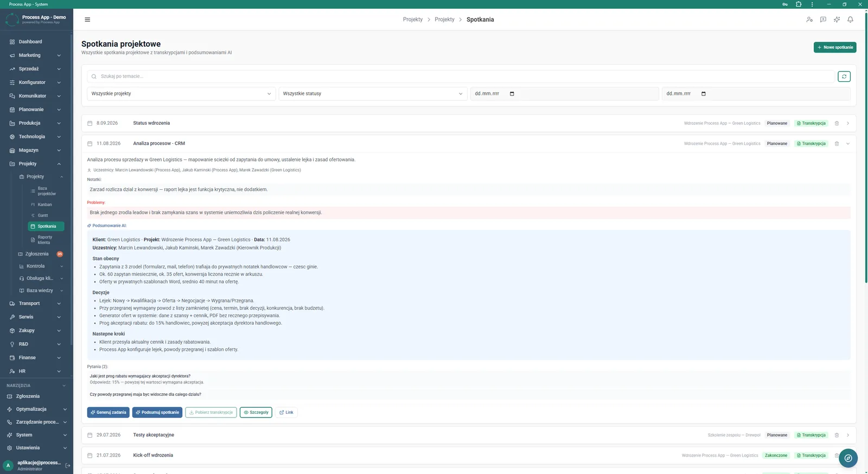Toggle the sidebar hamburger menu
Viewport: 868px width, 474px height.
pyautogui.click(x=87, y=20)
